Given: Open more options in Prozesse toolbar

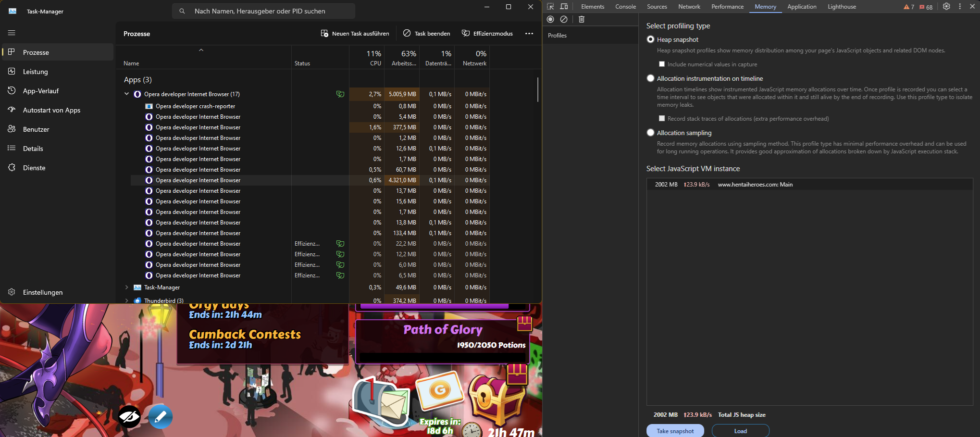Looking at the screenshot, I should coord(529,34).
